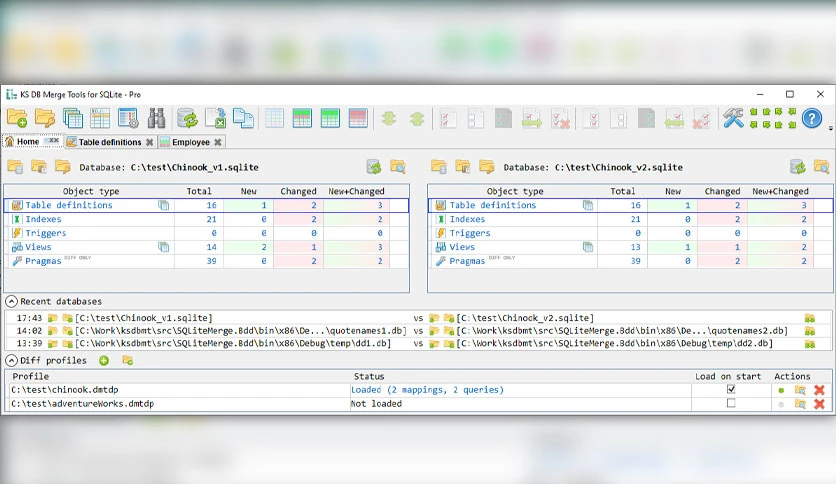
Task: Open search with the binoculars icon
Action: [x=156, y=118]
